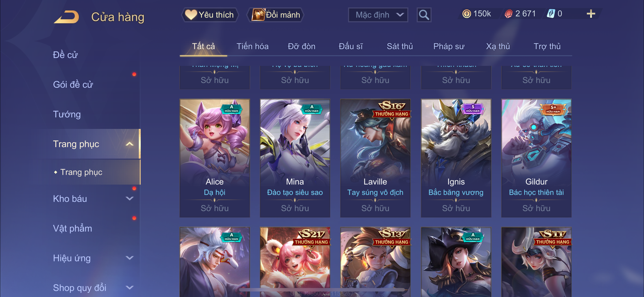The height and width of the screenshot is (297, 644).
Task: Expand the Kho báu sidebar section
Action: (x=129, y=199)
